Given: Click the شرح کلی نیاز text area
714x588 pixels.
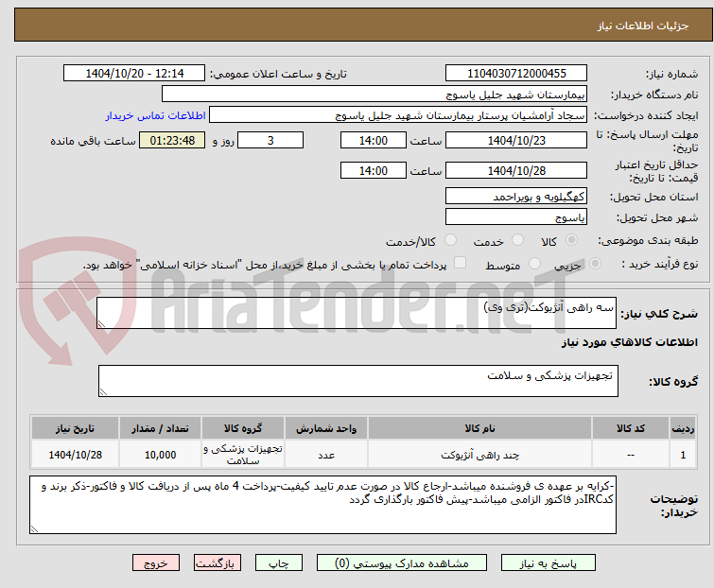Looking at the screenshot, I should tap(357, 313).
